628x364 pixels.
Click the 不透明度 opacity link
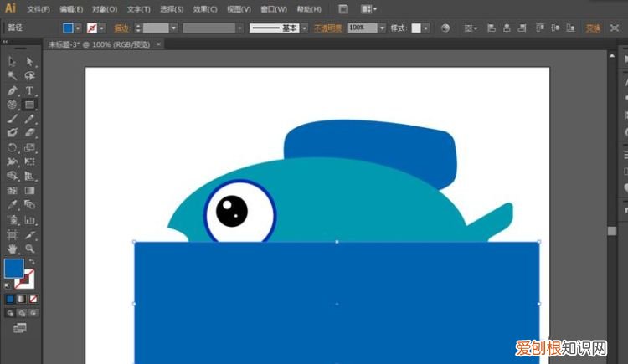328,28
